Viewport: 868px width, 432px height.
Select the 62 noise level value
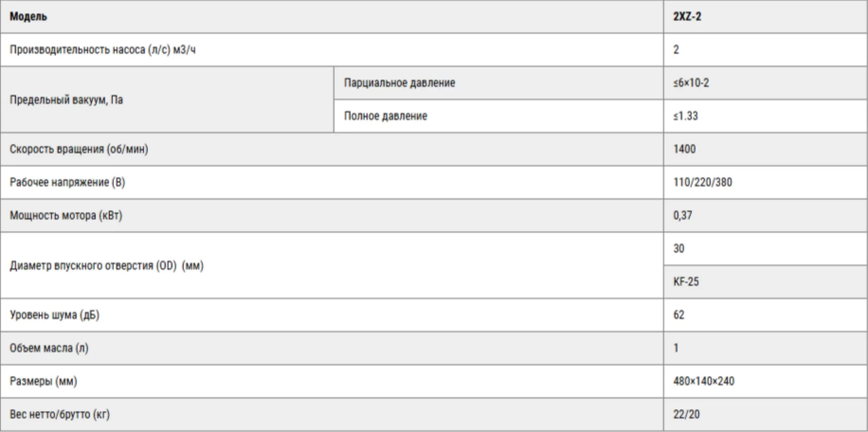(678, 315)
